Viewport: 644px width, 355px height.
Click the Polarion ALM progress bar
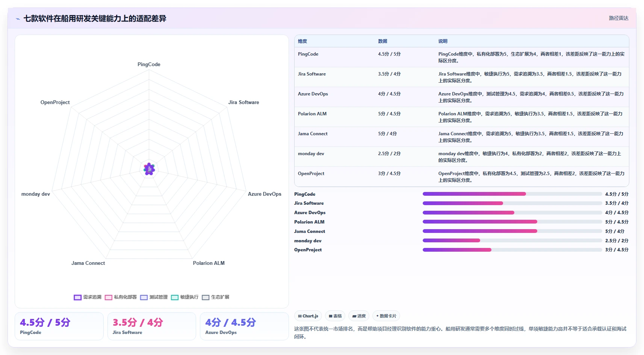512,222
